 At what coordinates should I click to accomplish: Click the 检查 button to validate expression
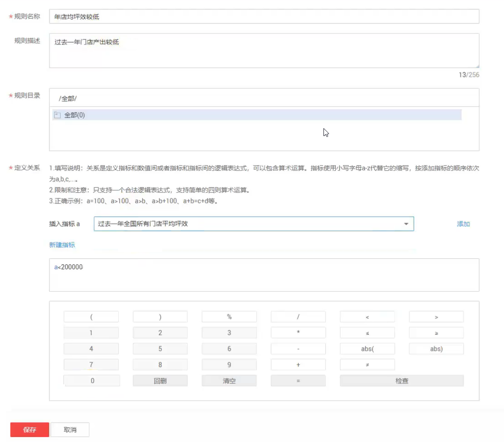pyautogui.click(x=401, y=381)
